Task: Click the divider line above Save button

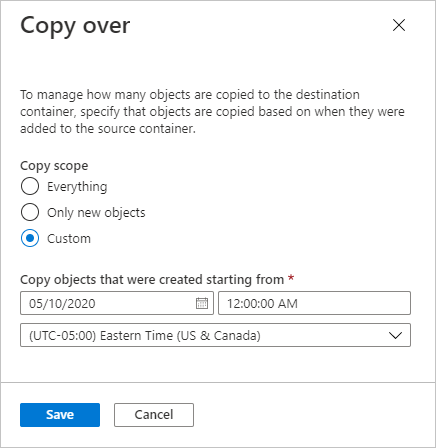Action: click(218, 382)
